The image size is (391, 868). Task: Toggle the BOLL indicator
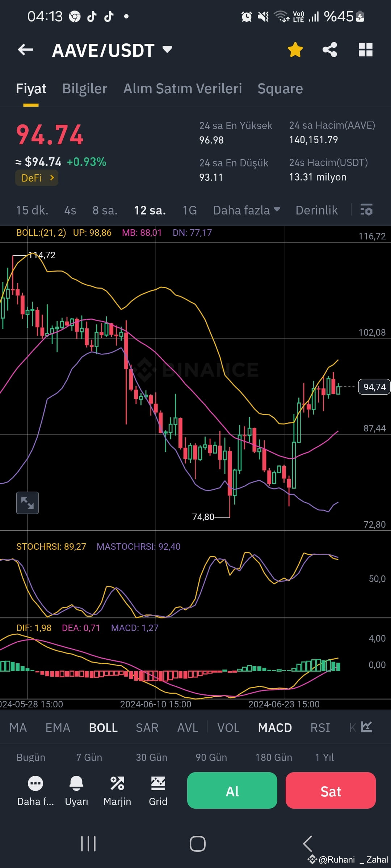103,728
